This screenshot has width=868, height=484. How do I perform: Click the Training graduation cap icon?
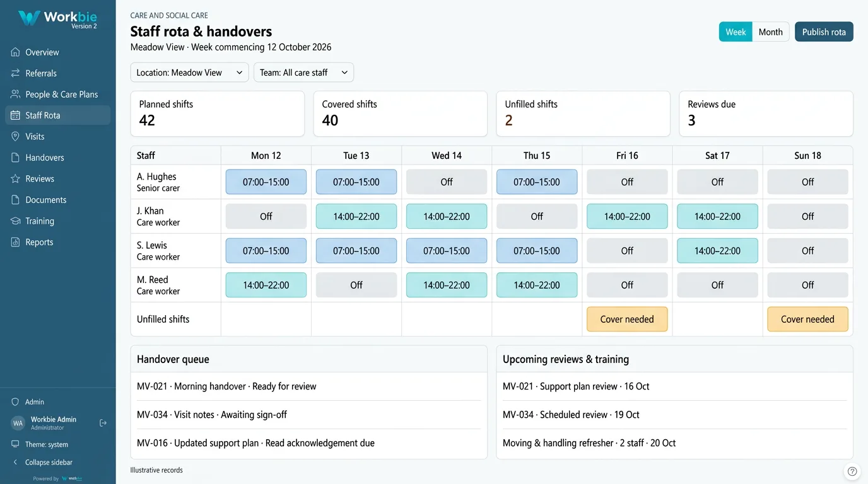click(16, 221)
